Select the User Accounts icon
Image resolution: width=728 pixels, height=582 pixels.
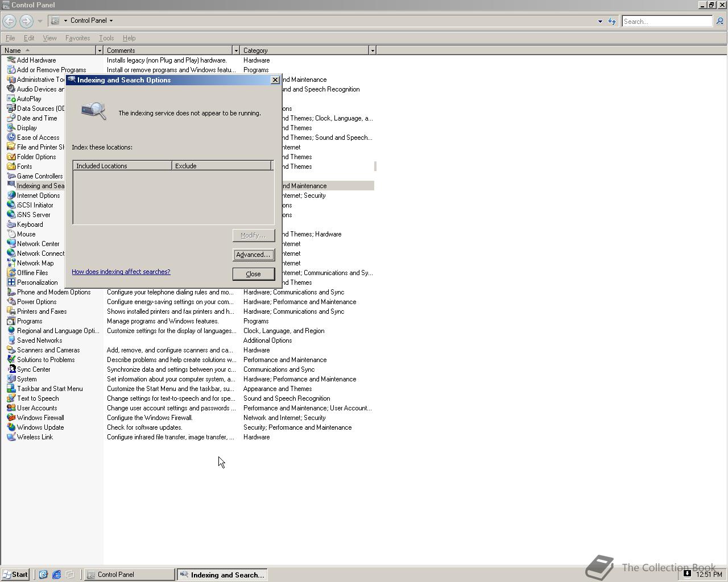point(11,408)
